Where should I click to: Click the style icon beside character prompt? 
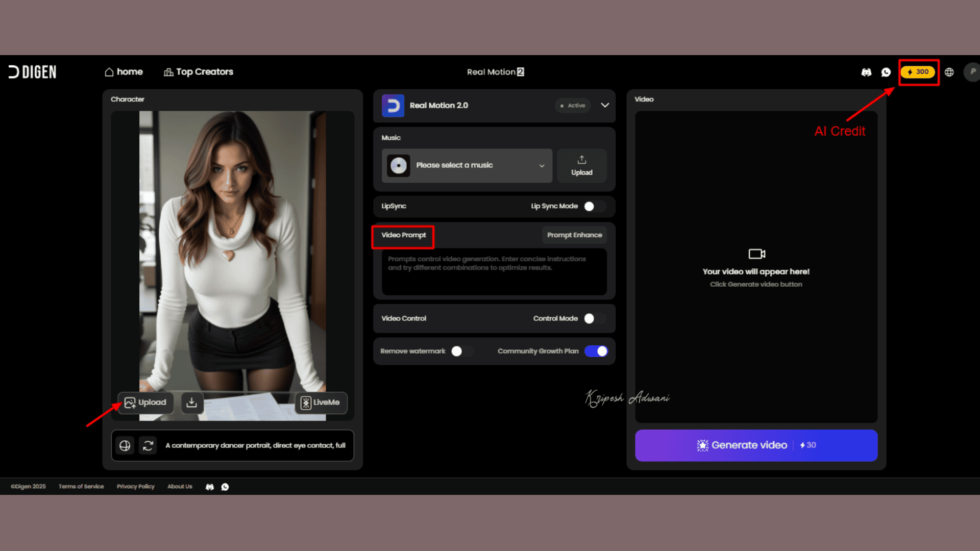click(x=125, y=445)
